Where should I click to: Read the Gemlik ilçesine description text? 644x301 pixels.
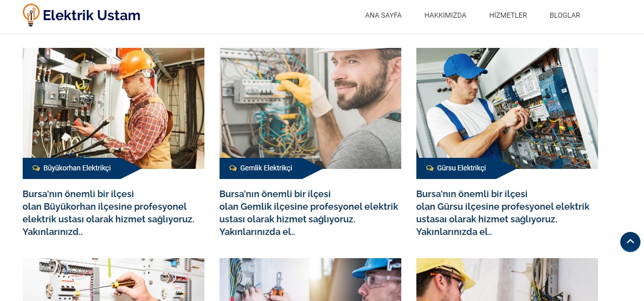(309, 213)
